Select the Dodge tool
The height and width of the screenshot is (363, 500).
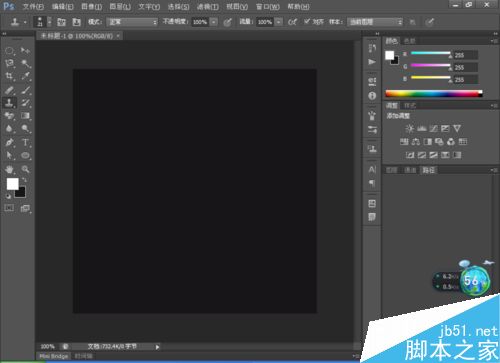tap(25, 129)
